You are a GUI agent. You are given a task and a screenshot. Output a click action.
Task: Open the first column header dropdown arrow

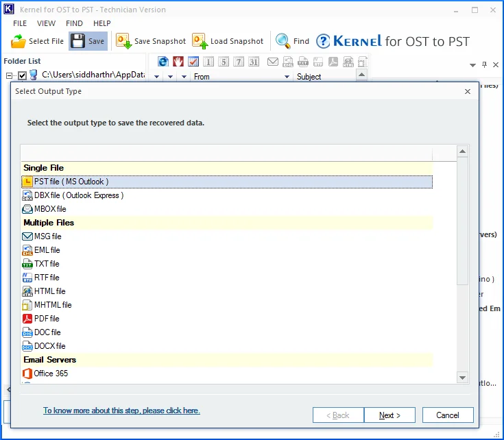click(157, 77)
